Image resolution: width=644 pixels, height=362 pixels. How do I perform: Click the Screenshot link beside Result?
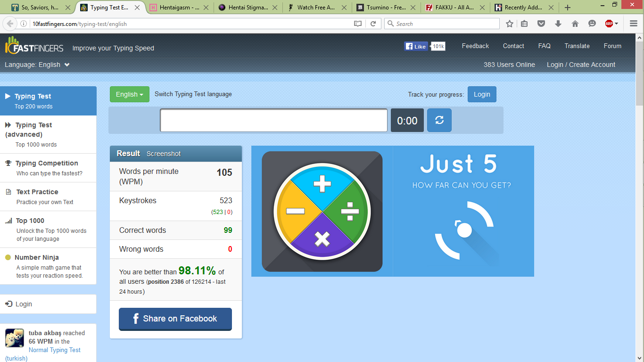point(164,154)
